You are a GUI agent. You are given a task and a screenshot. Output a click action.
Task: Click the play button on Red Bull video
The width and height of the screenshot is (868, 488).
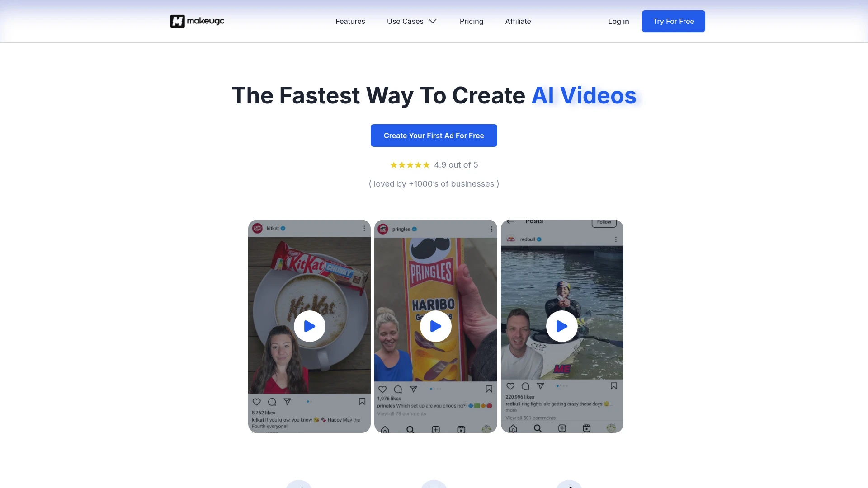coord(561,326)
